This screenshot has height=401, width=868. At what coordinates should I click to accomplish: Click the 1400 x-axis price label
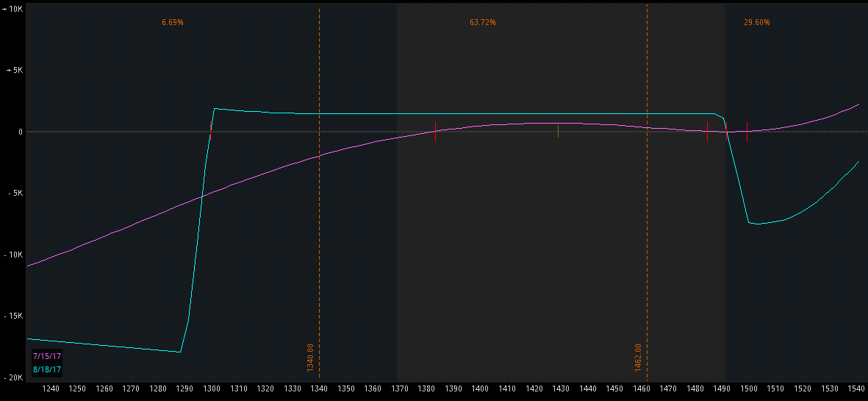[x=480, y=388]
